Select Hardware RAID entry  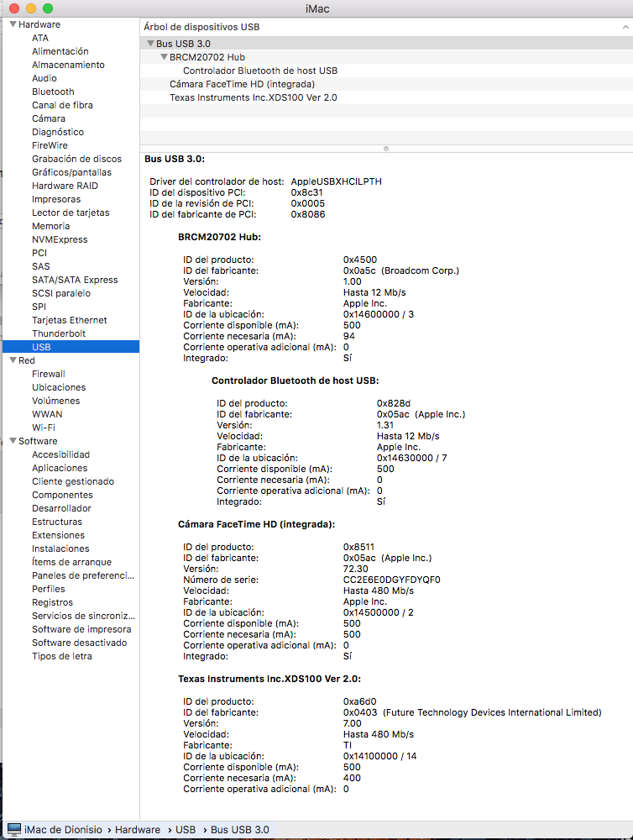coord(65,186)
